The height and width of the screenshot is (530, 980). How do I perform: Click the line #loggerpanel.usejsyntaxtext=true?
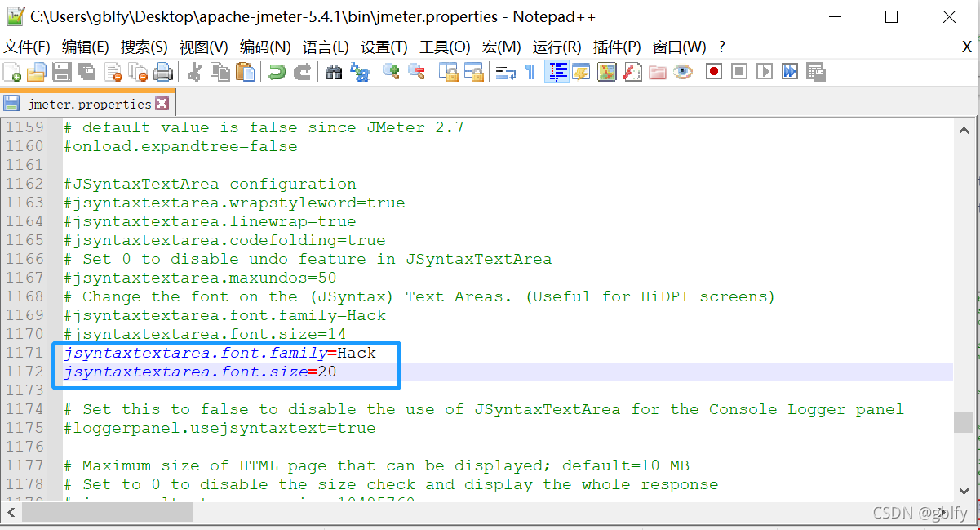click(x=220, y=428)
